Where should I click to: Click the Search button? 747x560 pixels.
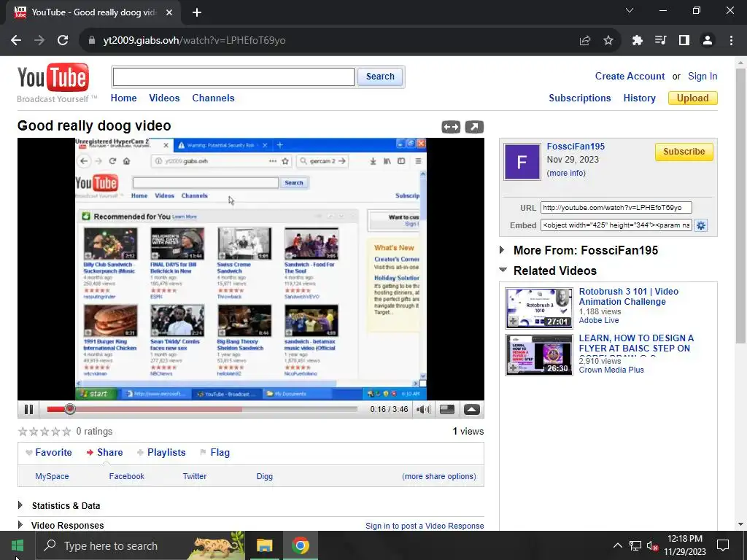[x=380, y=77]
